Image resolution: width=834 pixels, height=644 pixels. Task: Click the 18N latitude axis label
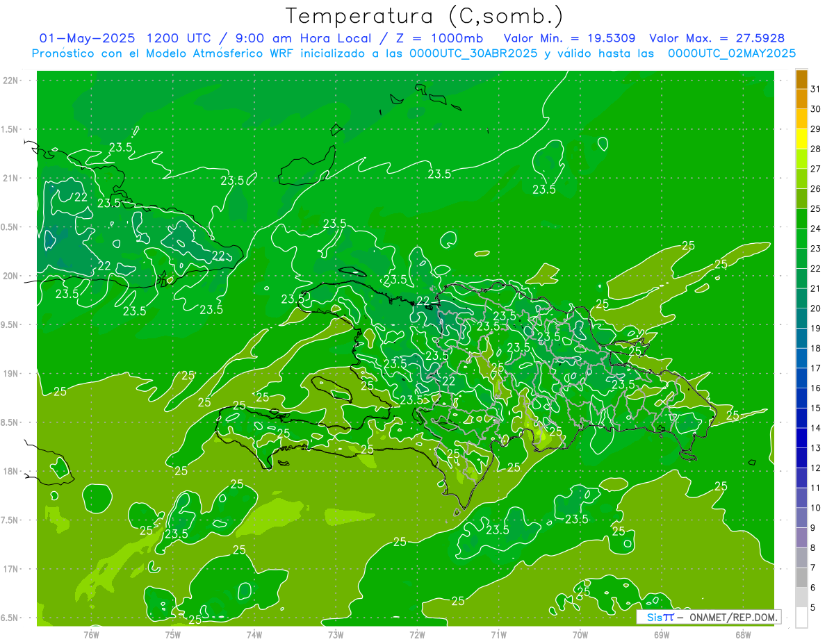10,471
